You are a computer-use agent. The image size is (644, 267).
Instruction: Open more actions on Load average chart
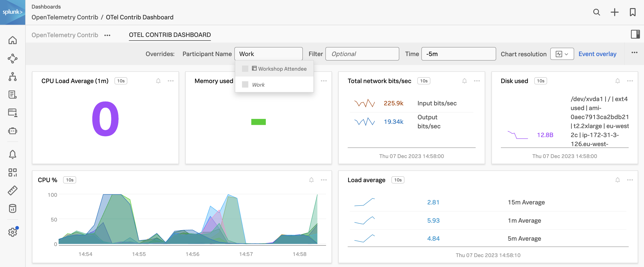tap(630, 180)
